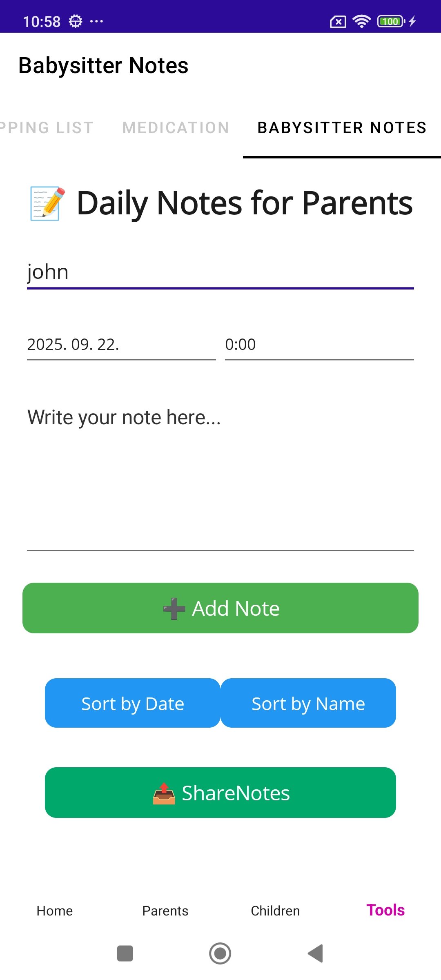Screen dimensions: 441x980
Task: Select the Babysitter Notes tab
Action: coord(342,128)
